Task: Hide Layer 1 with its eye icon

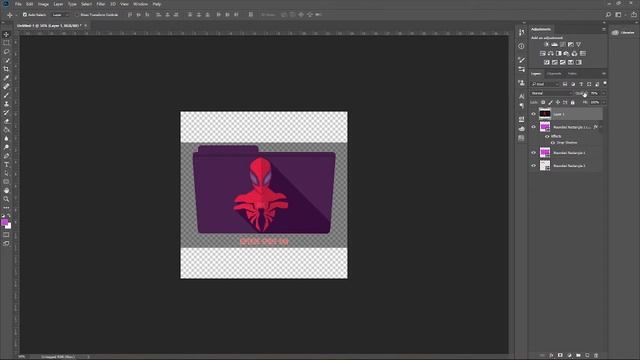Action: click(533, 114)
